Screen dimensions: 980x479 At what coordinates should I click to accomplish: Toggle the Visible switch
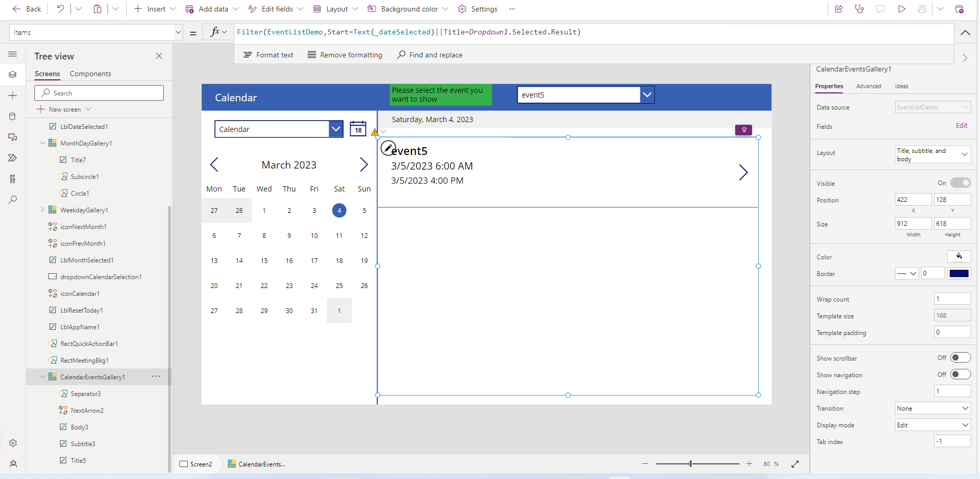pos(960,183)
